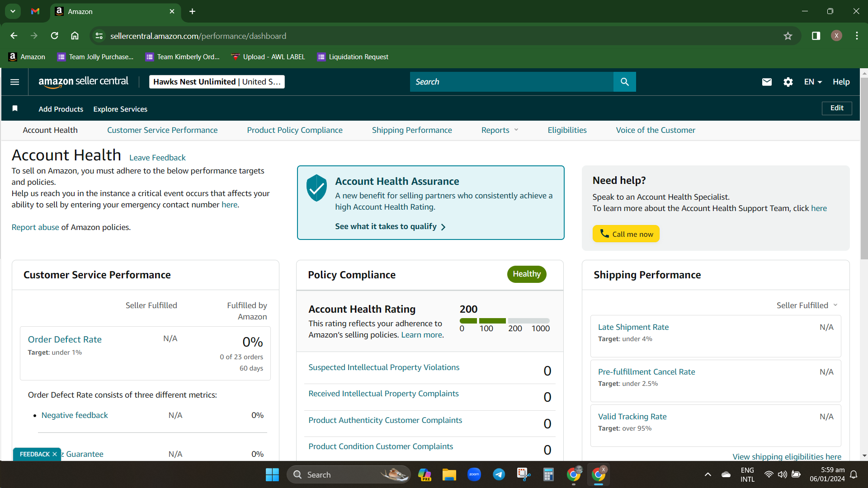Open Calculator from the taskbar
The width and height of the screenshot is (868, 488).
(x=548, y=474)
